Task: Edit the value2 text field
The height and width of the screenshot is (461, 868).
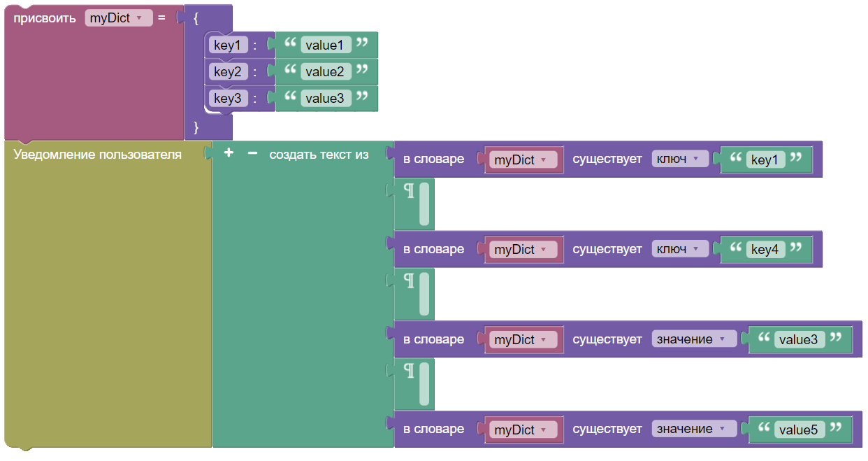Action: 326,71
